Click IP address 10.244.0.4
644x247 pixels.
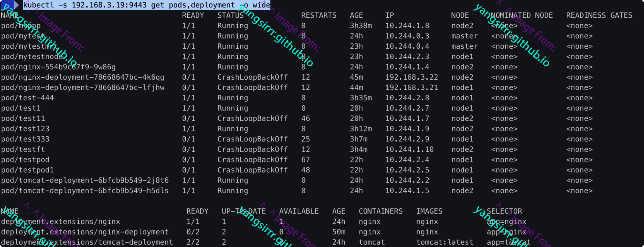[407, 46]
